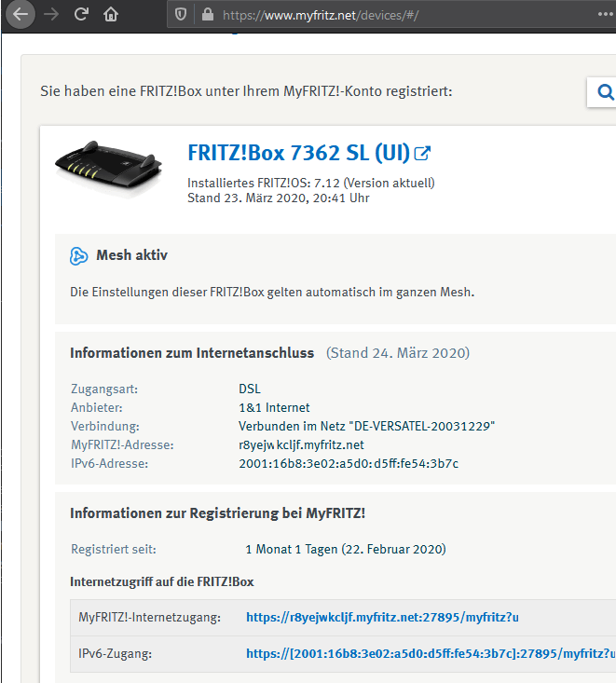Open the IPv6-Zugang https link

coord(431,653)
